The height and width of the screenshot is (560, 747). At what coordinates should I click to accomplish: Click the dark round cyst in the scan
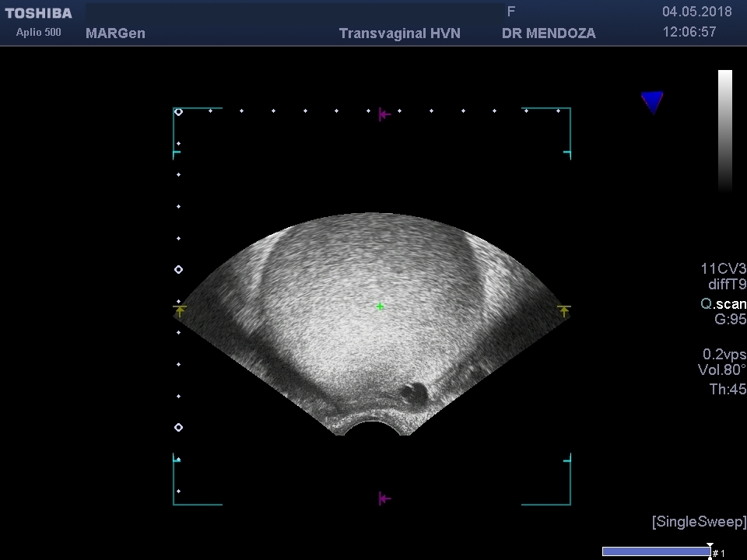click(x=412, y=393)
